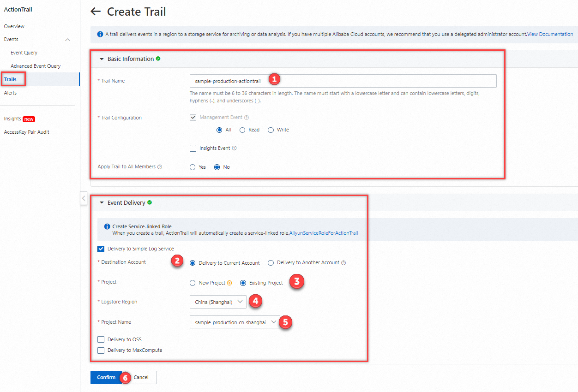578x392 pixels.
Task: Open Trails in the sidebar
Action: (x=10, y=79)
